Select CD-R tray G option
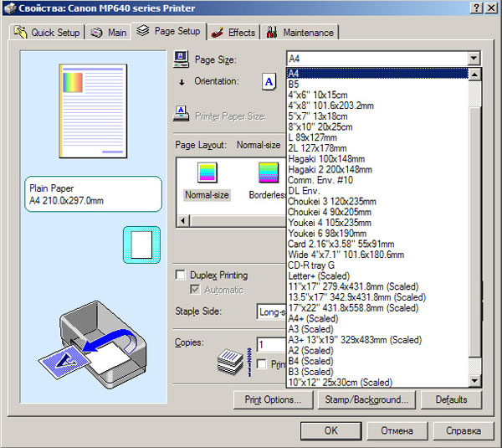 377,265
